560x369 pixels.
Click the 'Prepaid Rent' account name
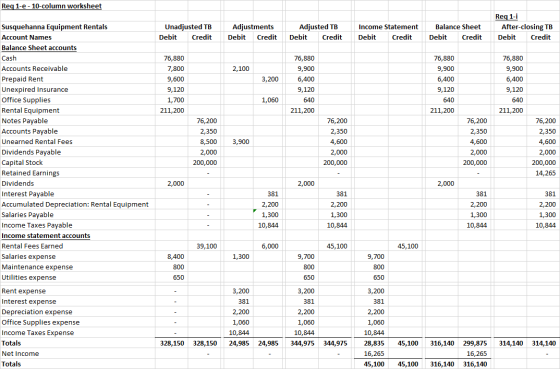[x=22, y=79]
